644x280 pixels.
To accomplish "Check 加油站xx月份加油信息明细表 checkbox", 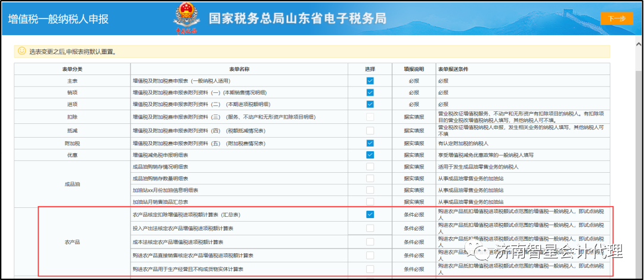I will (x=370, y=190).
